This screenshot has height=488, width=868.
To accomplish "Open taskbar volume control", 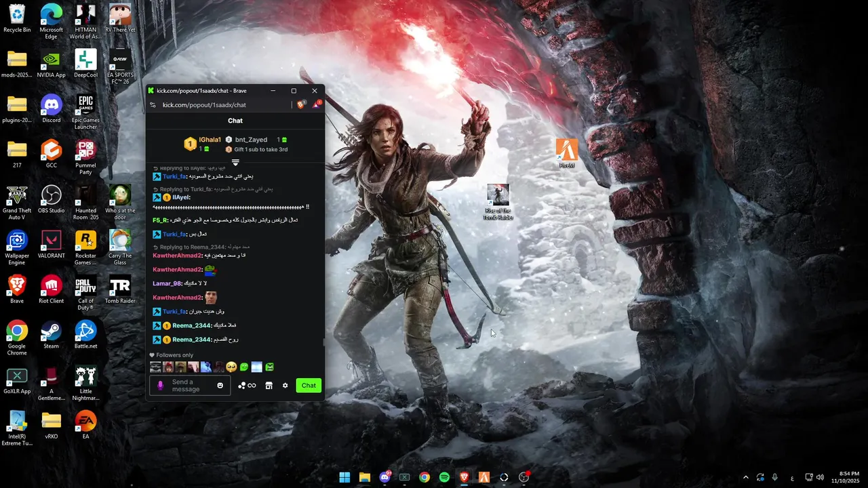I will click(820, 477).
